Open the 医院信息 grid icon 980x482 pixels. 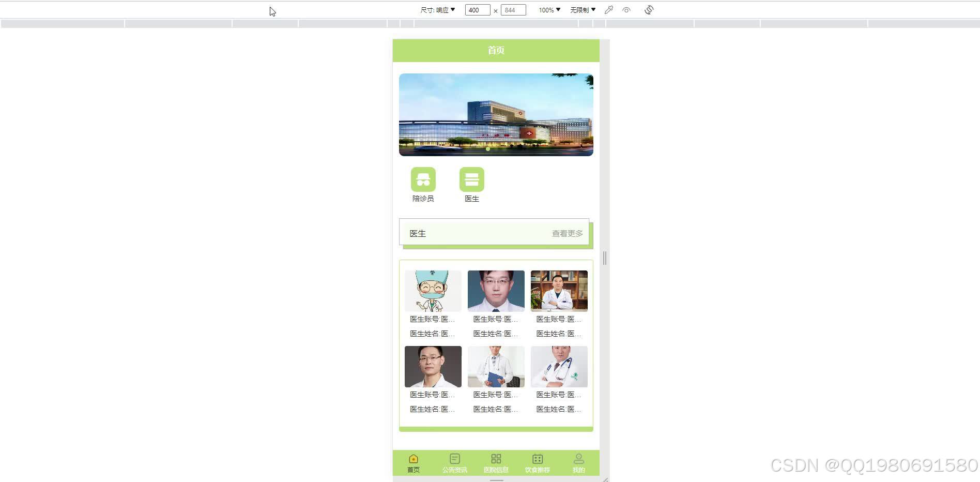click(x=496, y=458)
